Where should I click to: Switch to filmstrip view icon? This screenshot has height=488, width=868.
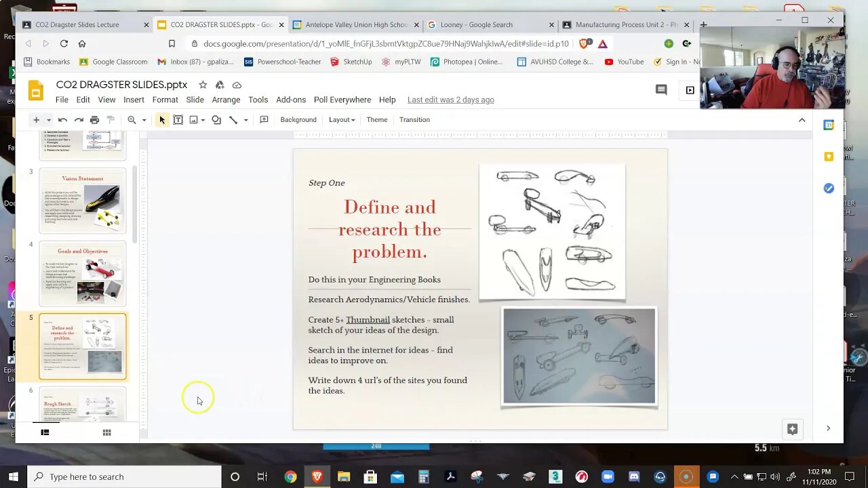pos(45,432)
